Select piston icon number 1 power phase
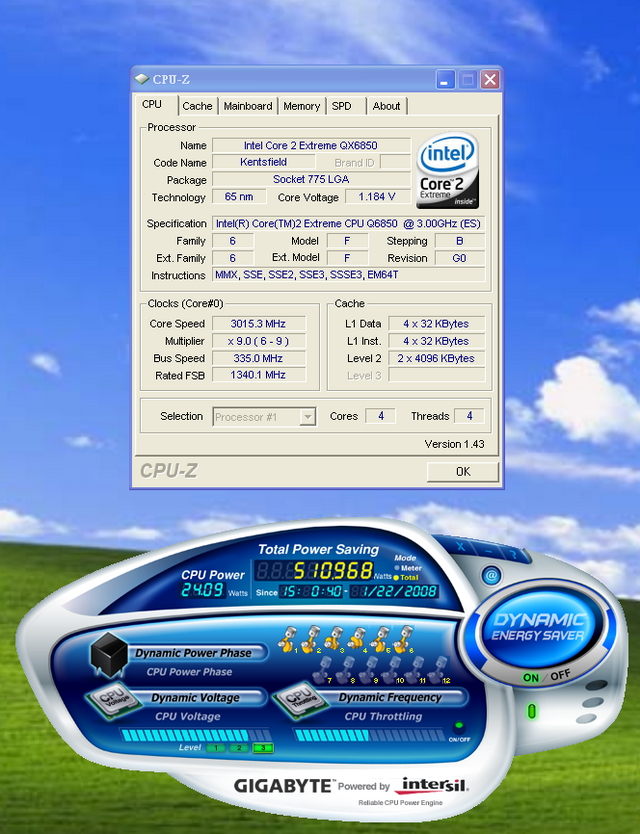 coord(288,639)
